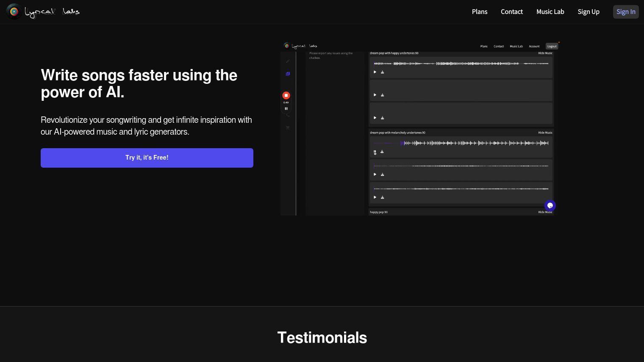Click the 'dream pop with happy undertones 90' title
Image resolution: width=644 pixels, height=362 pixels.
tap(394, 53)
